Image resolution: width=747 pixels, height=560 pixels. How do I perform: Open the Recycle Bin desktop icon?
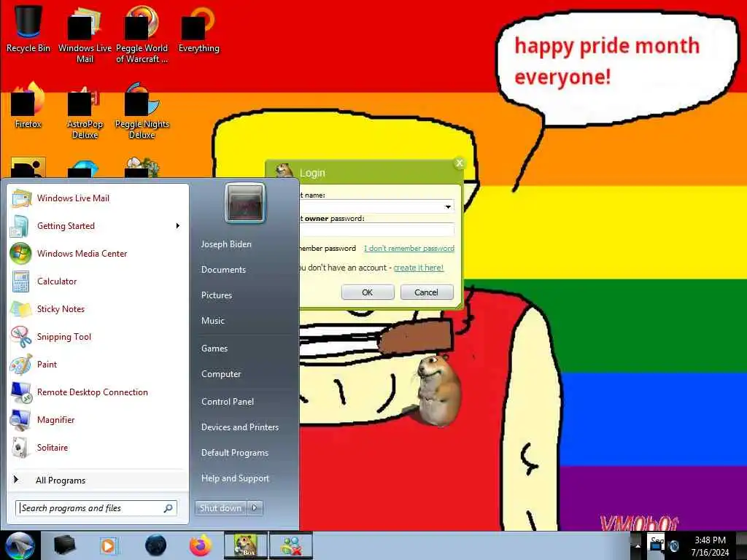pos(28,28)
